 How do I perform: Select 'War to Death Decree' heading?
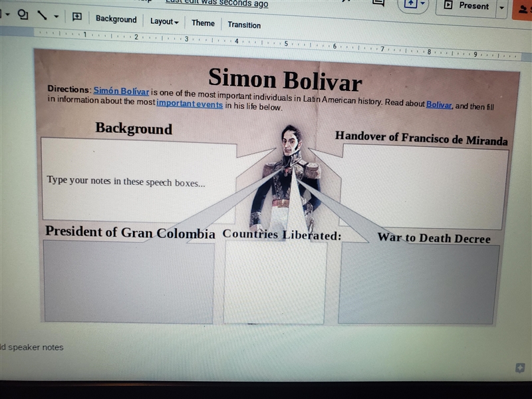pos(434,238)
